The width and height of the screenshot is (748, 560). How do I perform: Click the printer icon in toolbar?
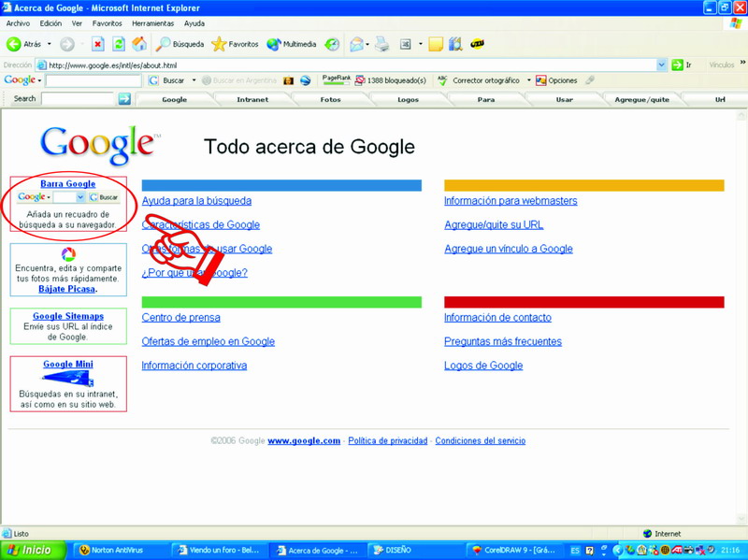[x=382, y=44]
